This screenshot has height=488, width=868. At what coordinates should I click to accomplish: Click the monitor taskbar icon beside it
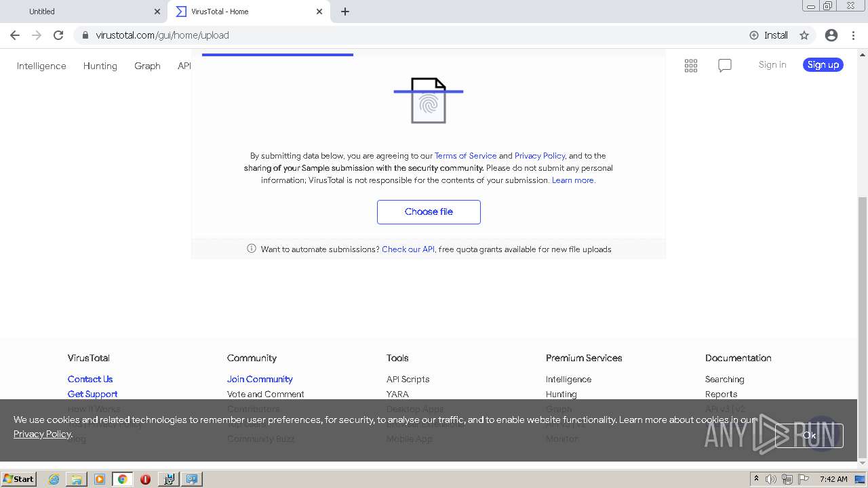(192, 479)
